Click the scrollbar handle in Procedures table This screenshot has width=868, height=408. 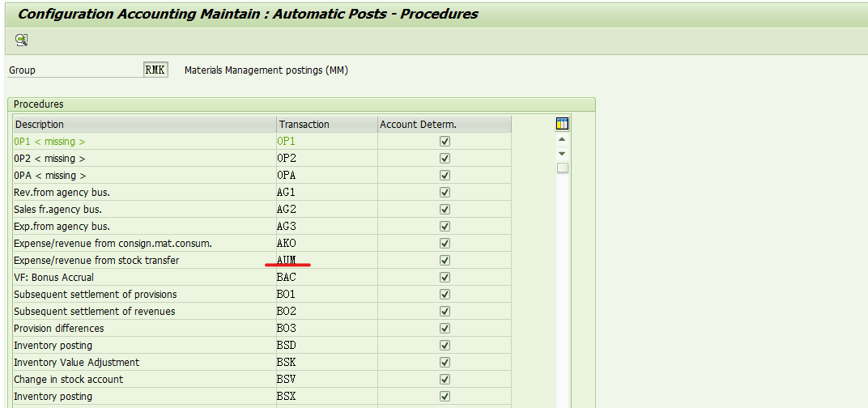563,168
